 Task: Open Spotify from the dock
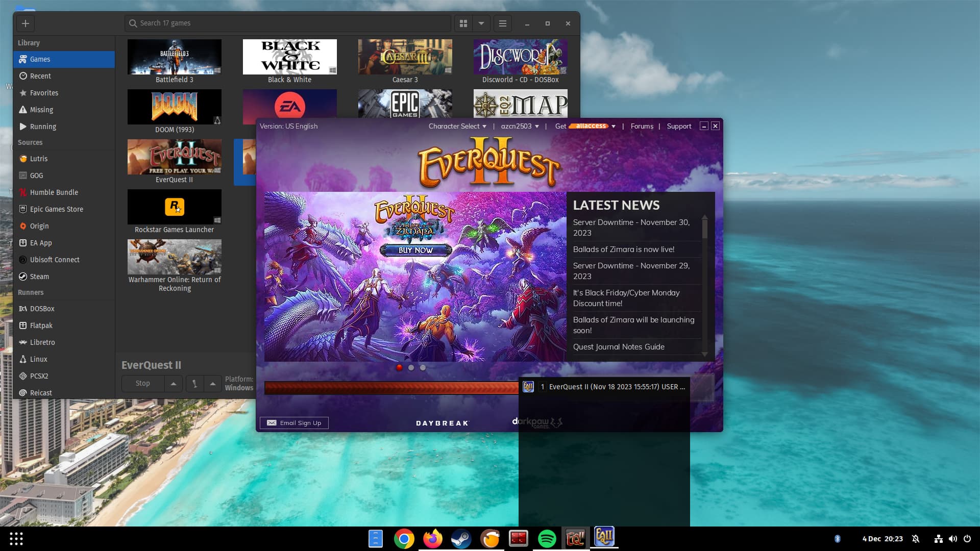point(547,539)
